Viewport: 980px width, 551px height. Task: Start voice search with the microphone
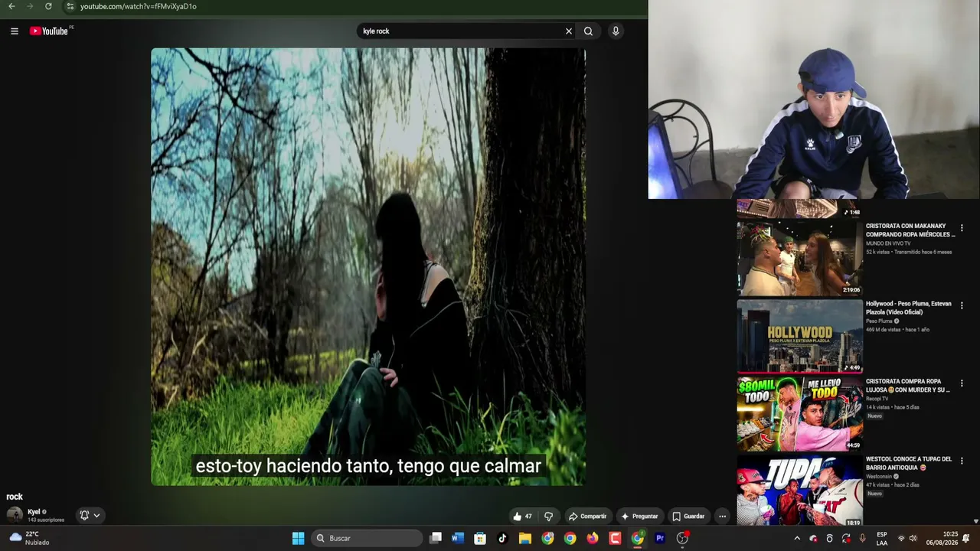[x=616, y=31]
